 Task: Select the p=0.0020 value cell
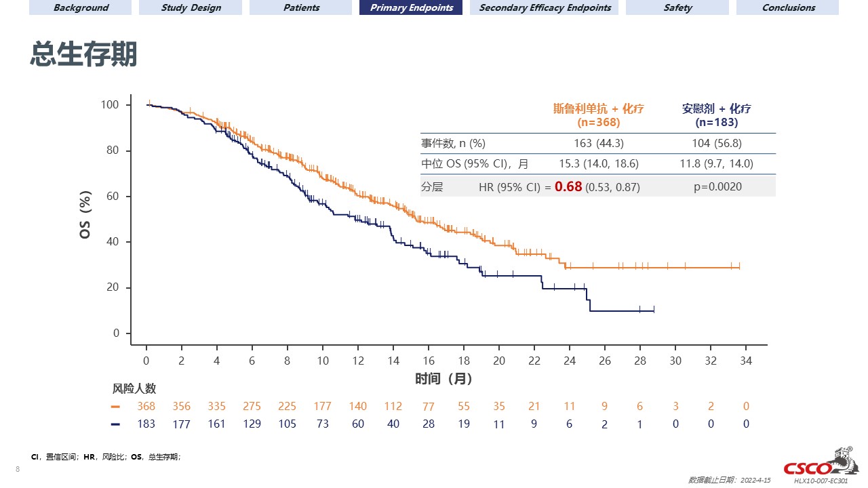717,186
